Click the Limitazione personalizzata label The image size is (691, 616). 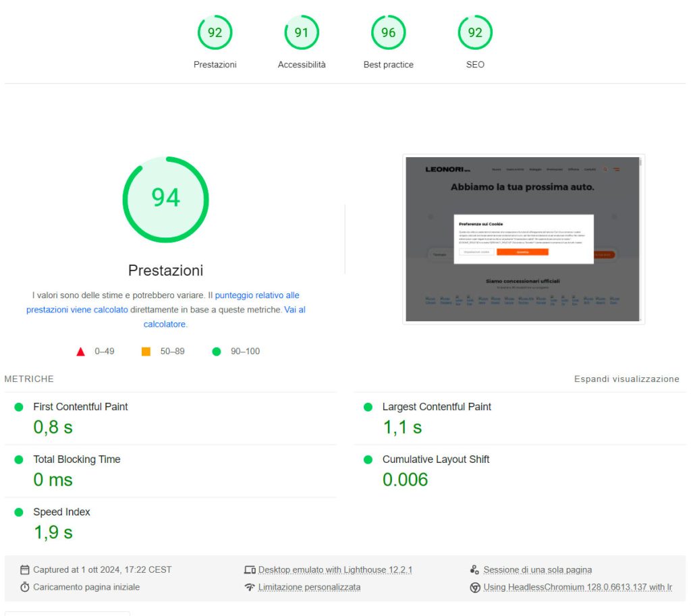[309, 588]
